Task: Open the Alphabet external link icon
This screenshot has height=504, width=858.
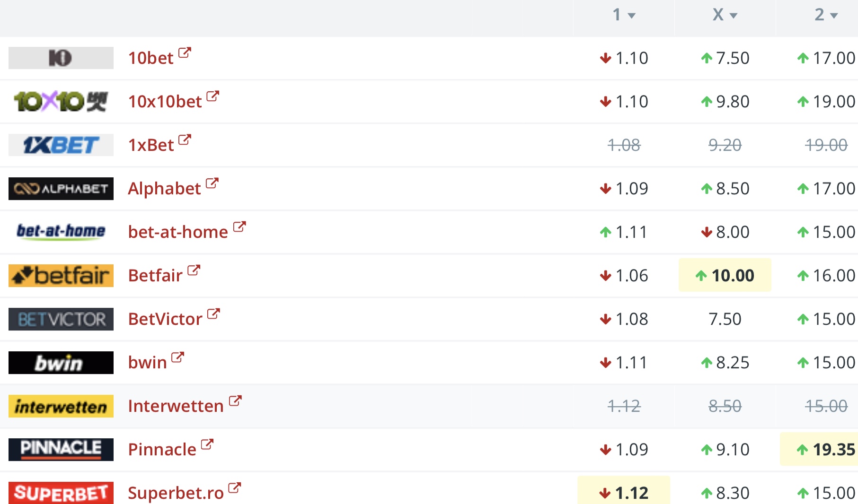Action: coord(212,183)
